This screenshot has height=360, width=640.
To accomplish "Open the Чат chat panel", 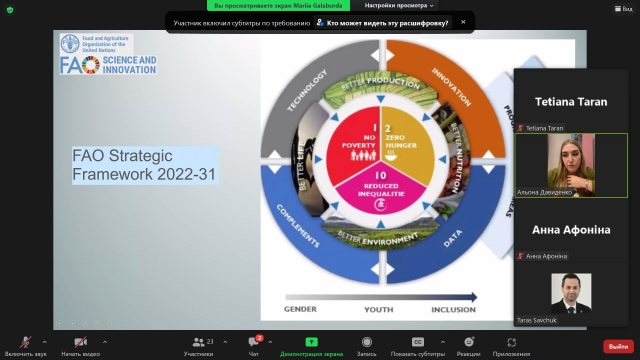I will 253,346.
